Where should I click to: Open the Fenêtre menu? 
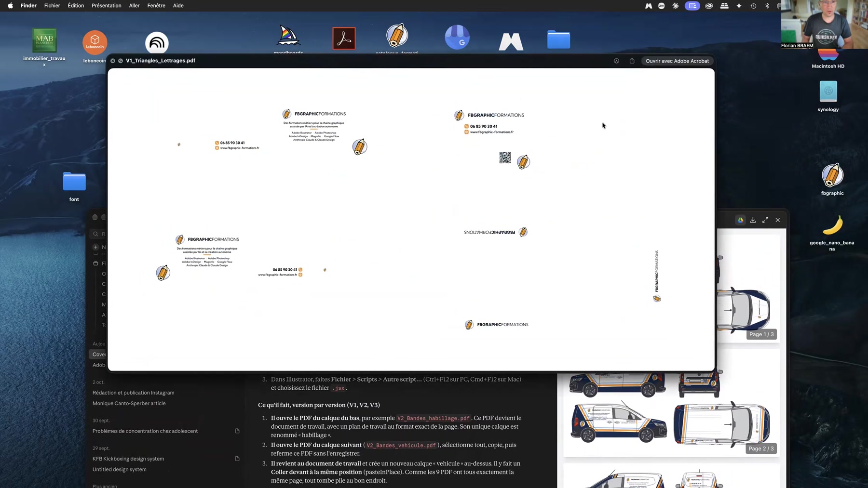click(x=156, y=6)
